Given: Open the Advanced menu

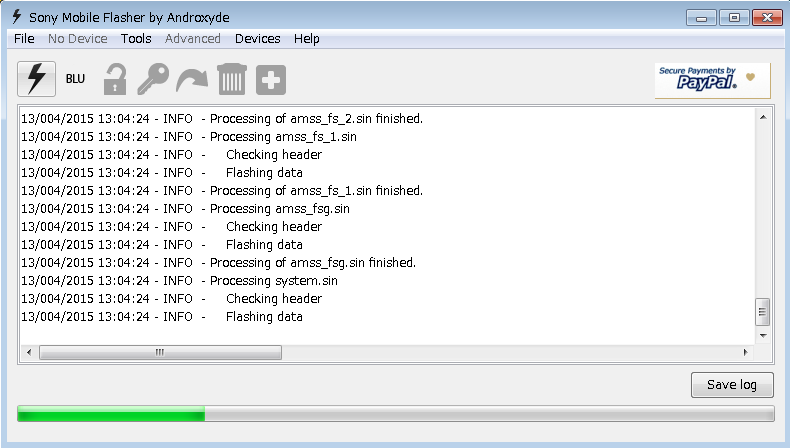Looking at the screenshot, I should pos(192,39).
